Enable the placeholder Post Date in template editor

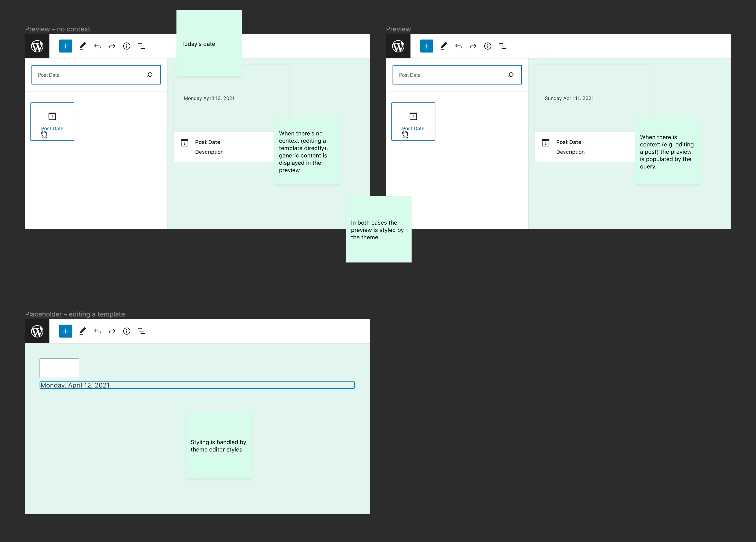197,385
